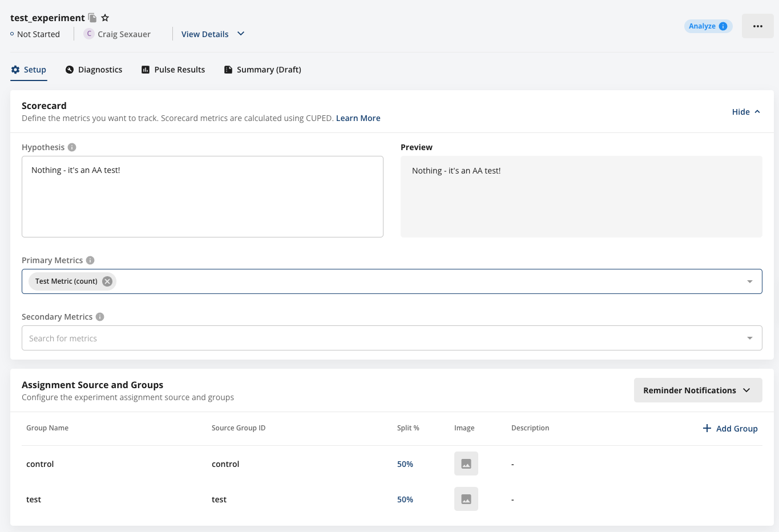This screenshot has width=779, height=532.
Task: Open the Secondary Metrics dropdown arrow
Action: 749,338
